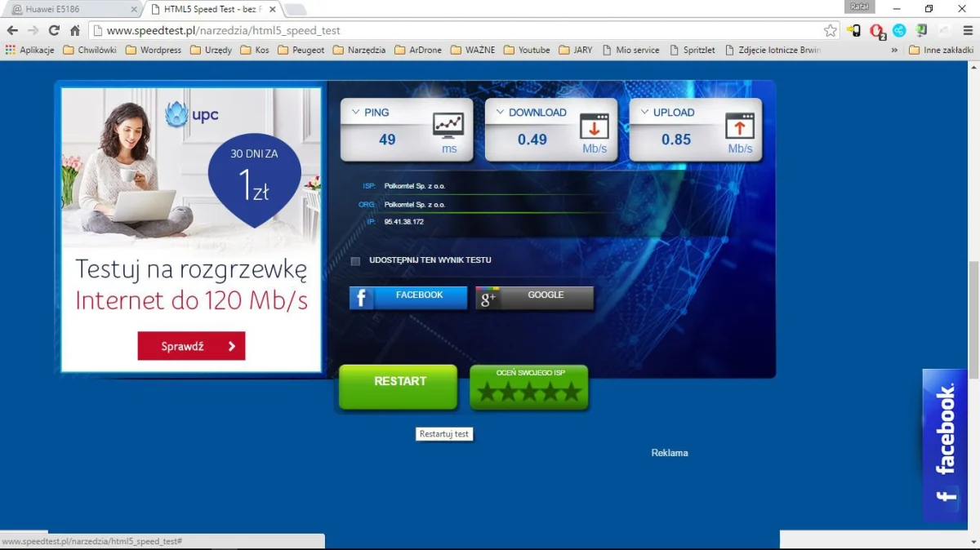Open the Peugeot bookmark folder

click(301, 50)
